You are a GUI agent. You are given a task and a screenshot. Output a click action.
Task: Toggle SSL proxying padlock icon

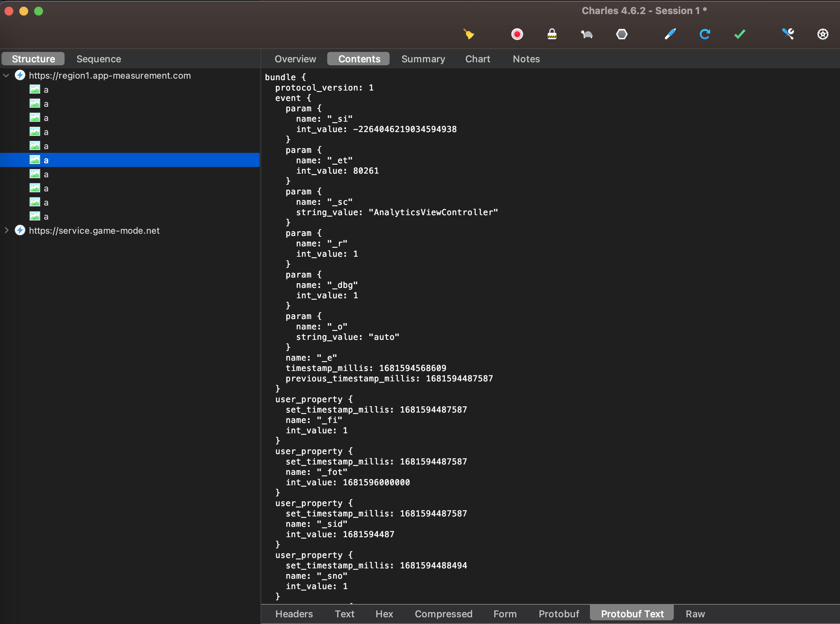pyautogui.click(x=552, y=35)
